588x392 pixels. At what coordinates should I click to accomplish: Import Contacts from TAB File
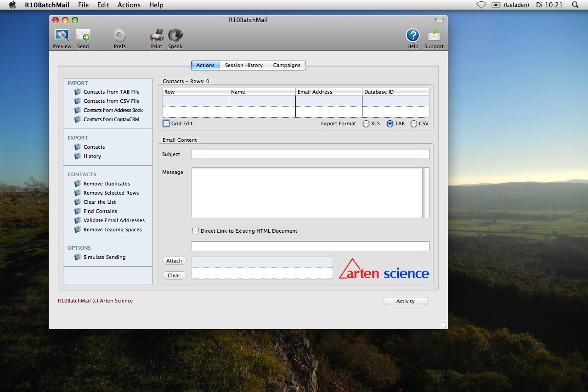(x=111, y=92)
